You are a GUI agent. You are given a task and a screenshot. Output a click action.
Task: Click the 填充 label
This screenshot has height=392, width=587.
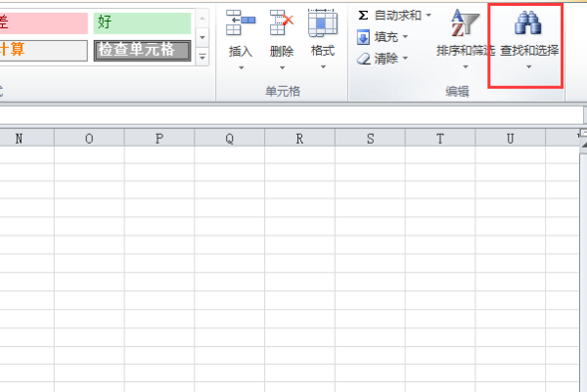pyautogui.click(x=386, y=37)
